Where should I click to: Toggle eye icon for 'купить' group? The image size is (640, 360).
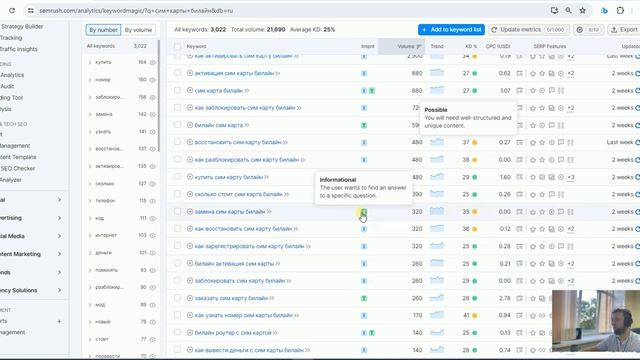point(153,62)
